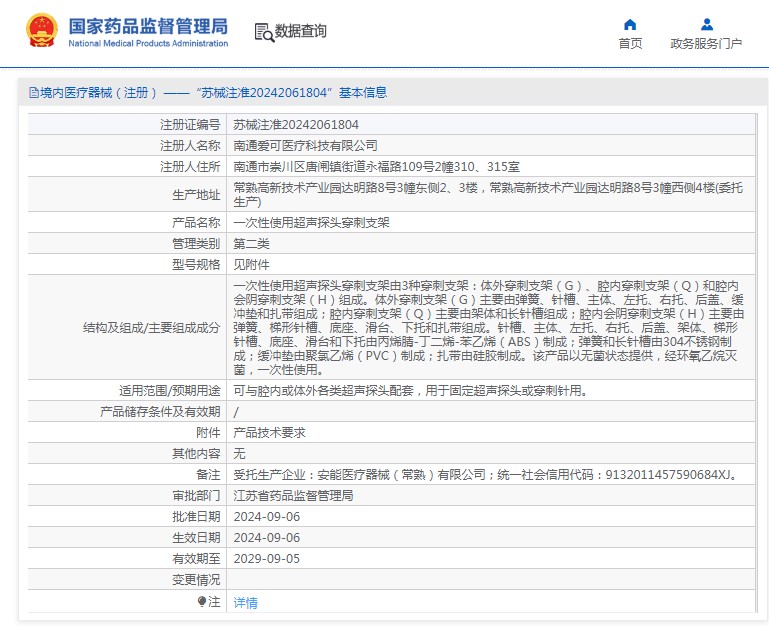Select expiry date 2029-09-05

tap(267, 559)
